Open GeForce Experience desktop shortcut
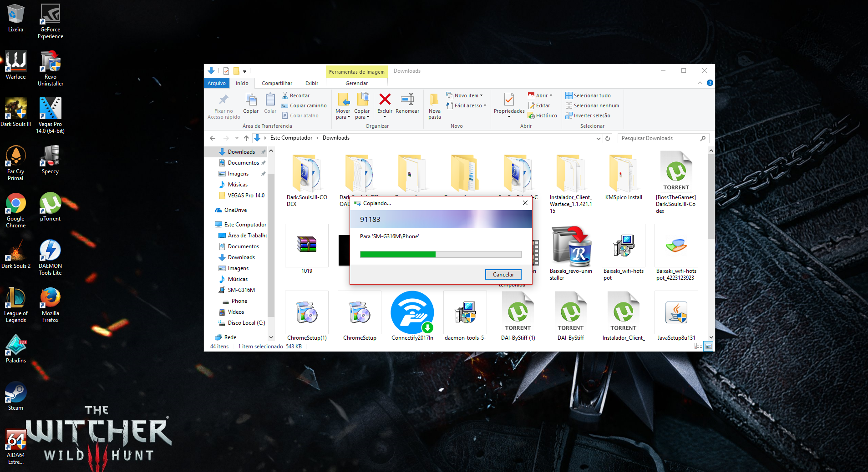868x472 pixels. (x=51, y=21)
